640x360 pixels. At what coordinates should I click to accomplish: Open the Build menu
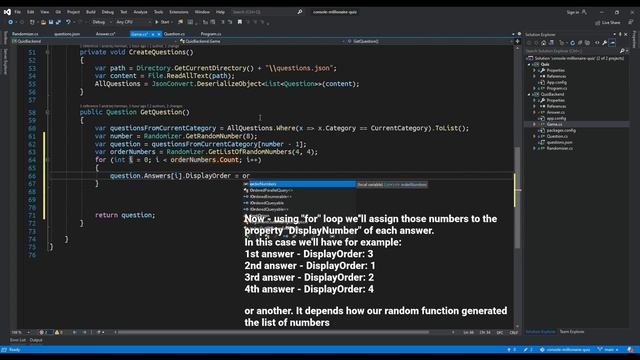tap(91, 12)
